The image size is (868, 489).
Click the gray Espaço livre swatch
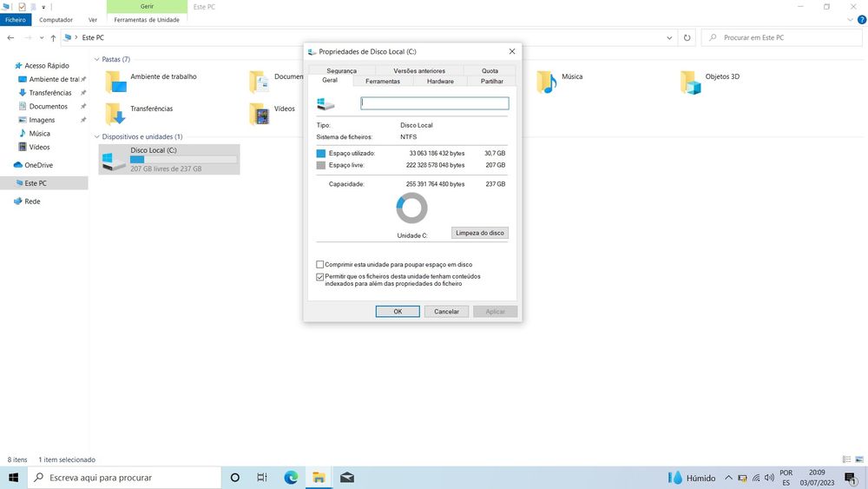[x=320, y=165]
